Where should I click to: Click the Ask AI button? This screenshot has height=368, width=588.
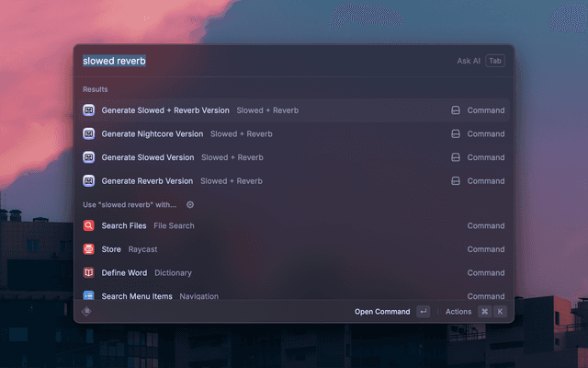pyautogui.click(x=469, y=61)
